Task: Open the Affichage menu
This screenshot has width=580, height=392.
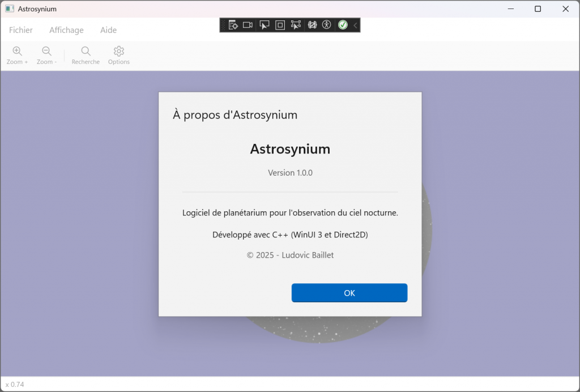Action: [66, 30]
